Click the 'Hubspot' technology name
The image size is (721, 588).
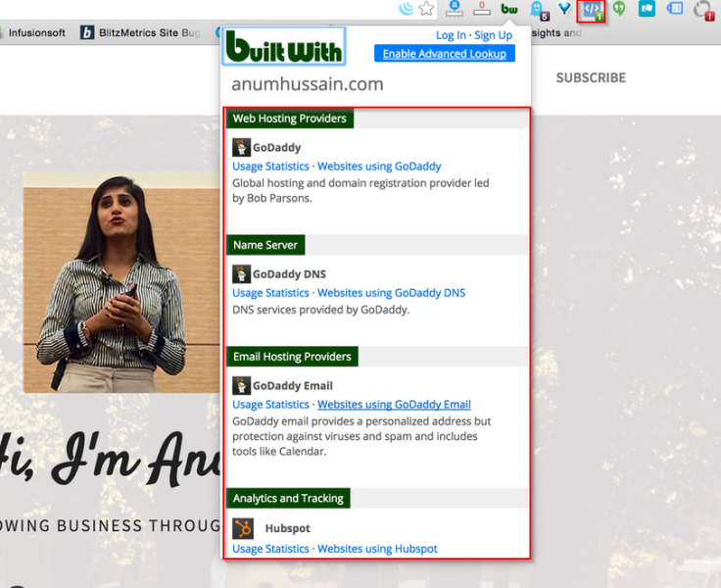[287, 528]
